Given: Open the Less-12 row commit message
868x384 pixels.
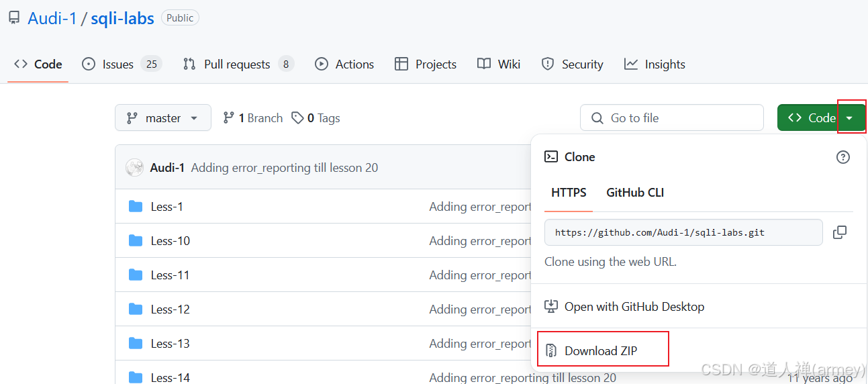Looking at the screenshot, I should coord(480,309).
